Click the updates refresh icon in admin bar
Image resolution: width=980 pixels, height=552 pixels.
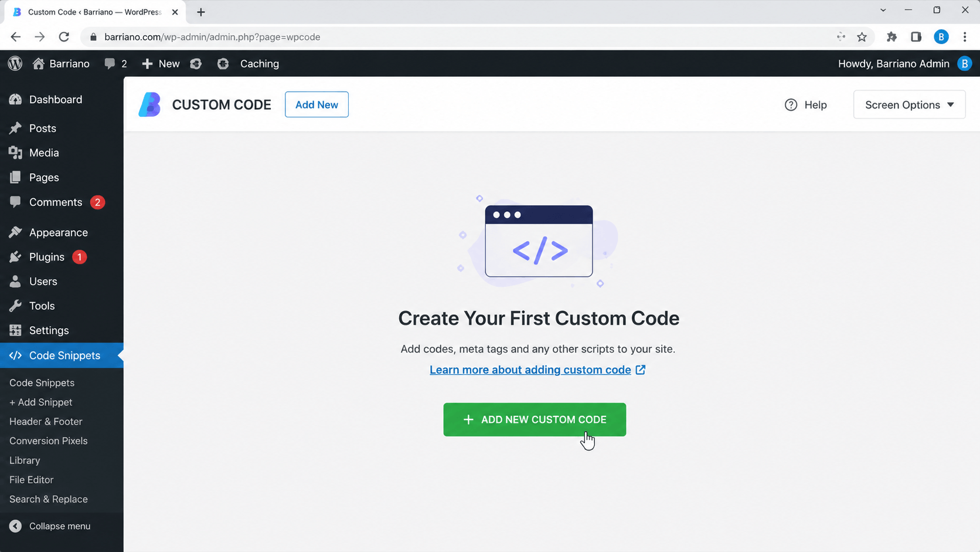pos(196,63)
